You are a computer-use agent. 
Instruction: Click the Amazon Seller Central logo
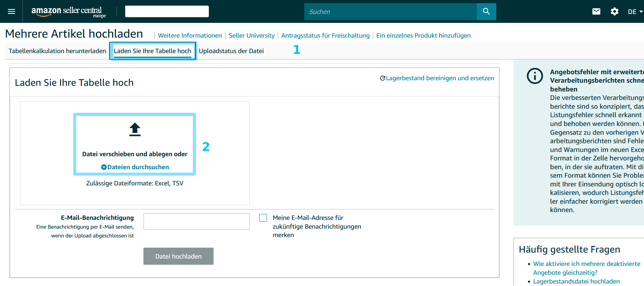point(69,12)
